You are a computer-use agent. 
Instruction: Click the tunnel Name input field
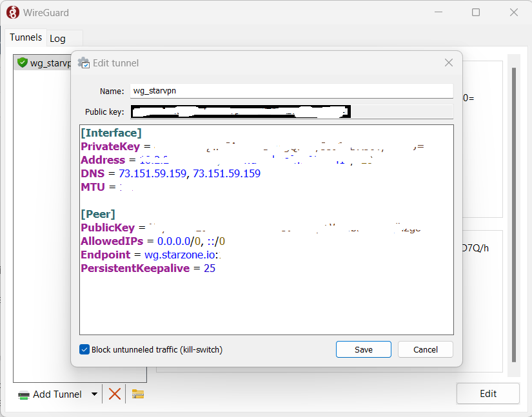point(291,91)
